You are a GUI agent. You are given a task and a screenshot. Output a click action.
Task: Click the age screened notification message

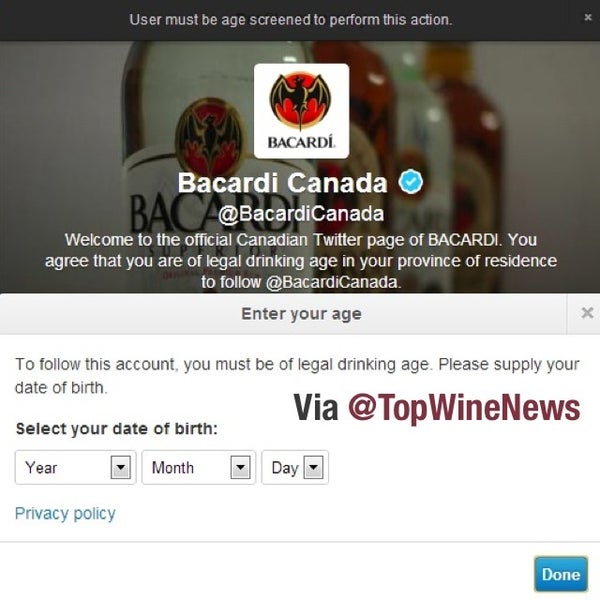pyautogui.click(x=291, y=20)
